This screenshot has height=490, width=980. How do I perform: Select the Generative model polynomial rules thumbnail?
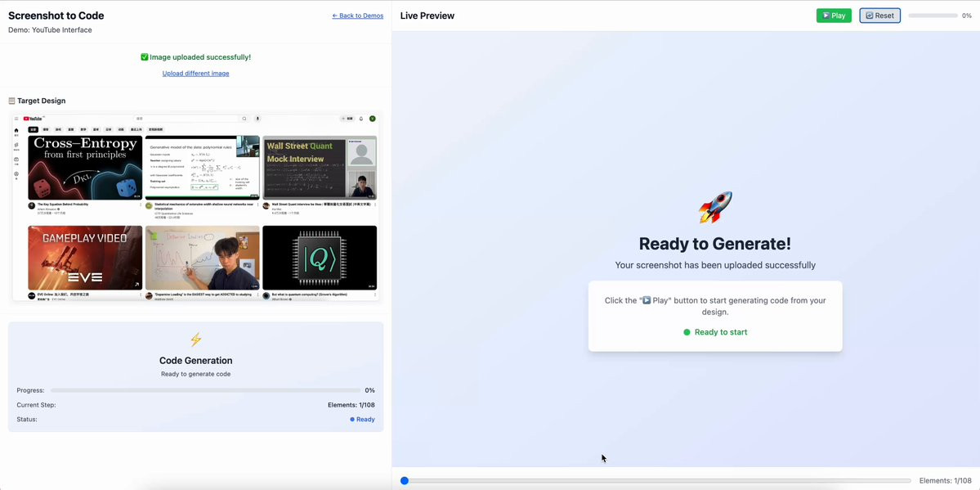(202, 168)
